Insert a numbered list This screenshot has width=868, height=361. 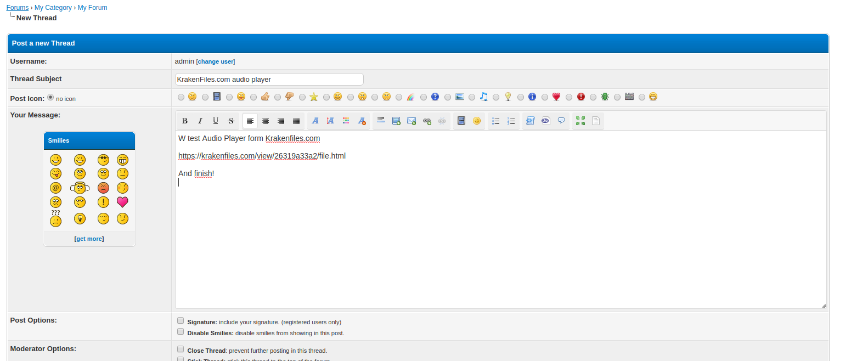pos(511,121)
